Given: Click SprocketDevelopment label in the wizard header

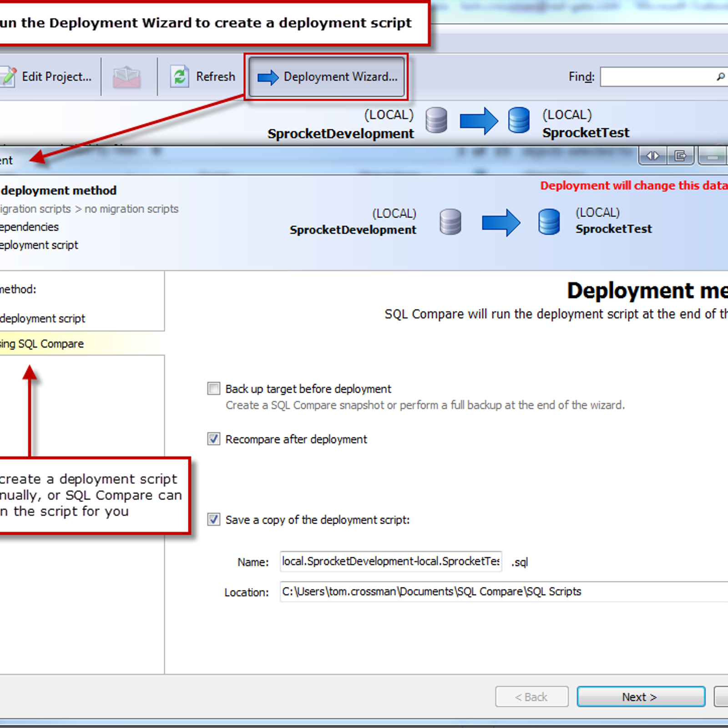Looking at the screenshot, I should [x=353, y=230].
